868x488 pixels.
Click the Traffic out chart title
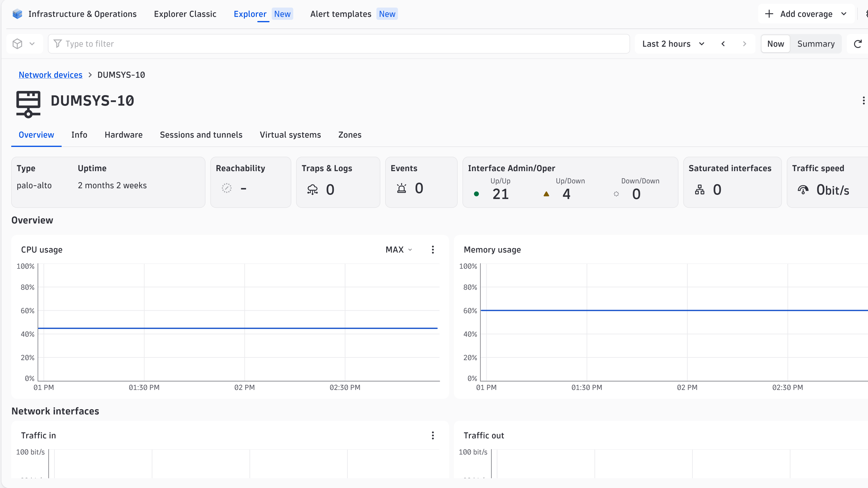(484, 435)
